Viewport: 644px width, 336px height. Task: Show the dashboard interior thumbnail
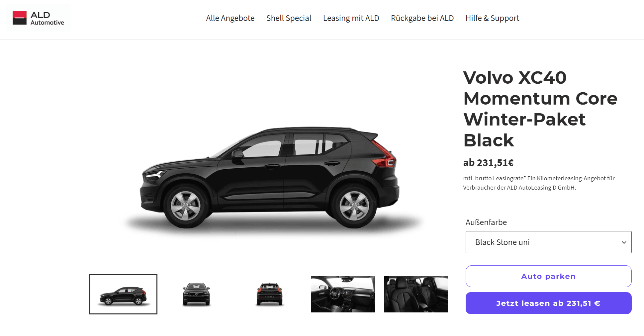point(343,294)
